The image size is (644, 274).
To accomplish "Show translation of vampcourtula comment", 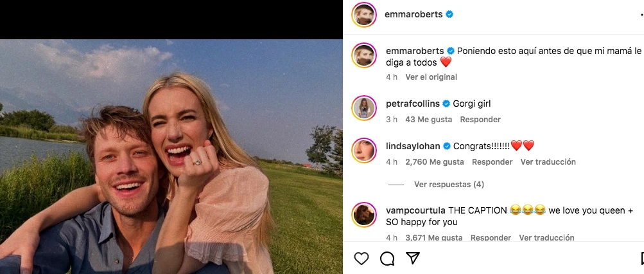I will pos(546,238).
